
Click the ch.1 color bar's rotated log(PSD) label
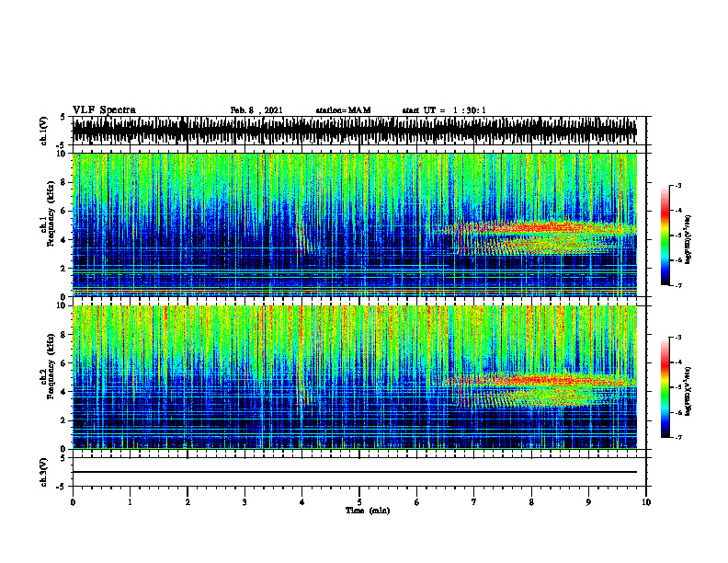pyautogui.click(x=688, y=239)
